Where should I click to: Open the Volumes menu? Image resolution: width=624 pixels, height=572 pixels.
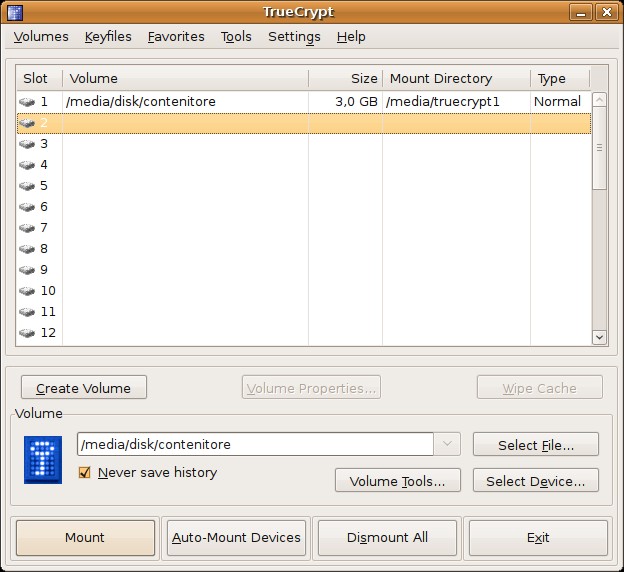(x=41, y=37)
